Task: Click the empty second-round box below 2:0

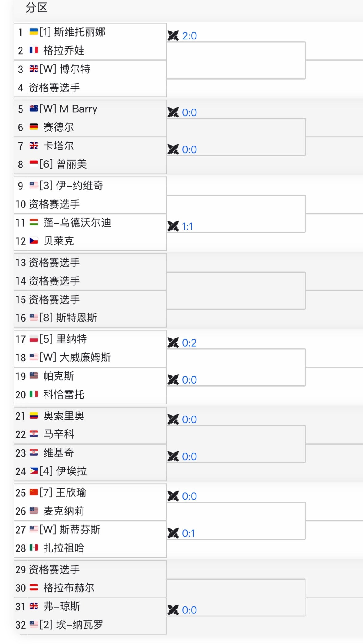Action: [x=236, y=60]
